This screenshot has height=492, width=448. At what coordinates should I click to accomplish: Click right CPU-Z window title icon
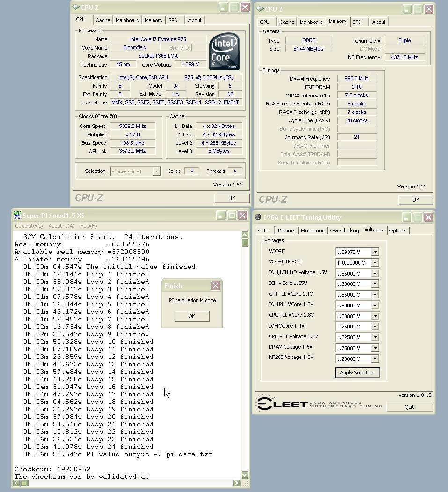point(260,9)
